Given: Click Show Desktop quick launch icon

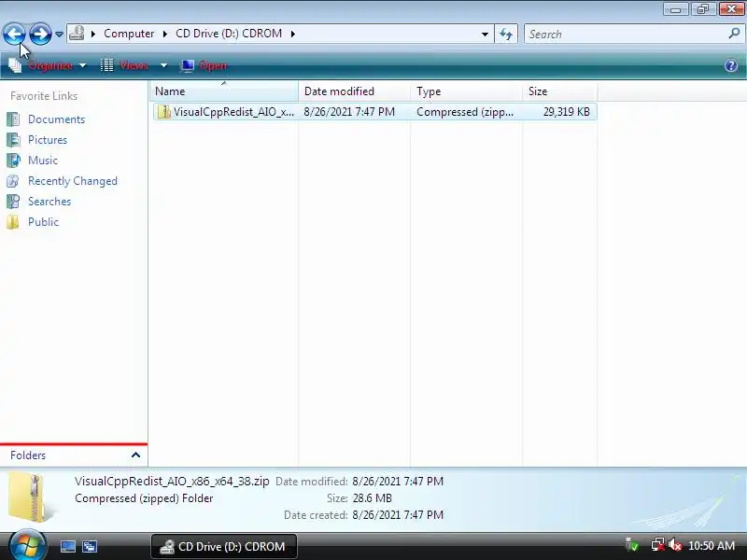Looking at the screenshot, I should 67,546.
